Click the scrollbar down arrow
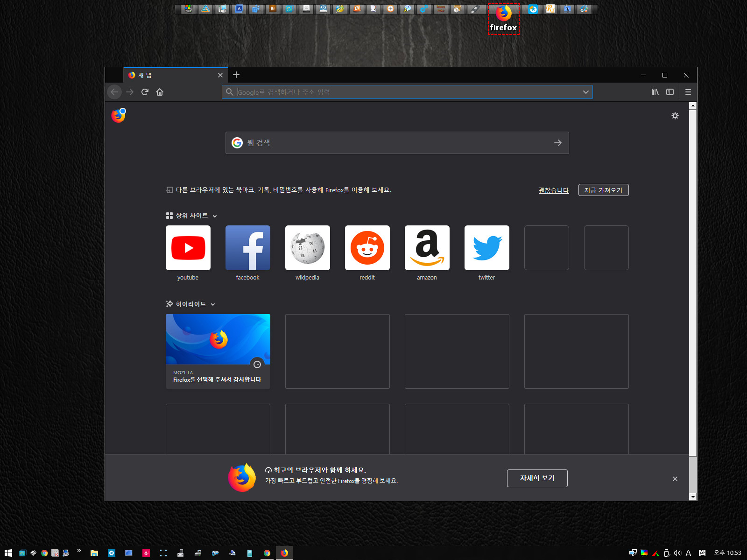747x560 pixels. click(x=693, y=497)
